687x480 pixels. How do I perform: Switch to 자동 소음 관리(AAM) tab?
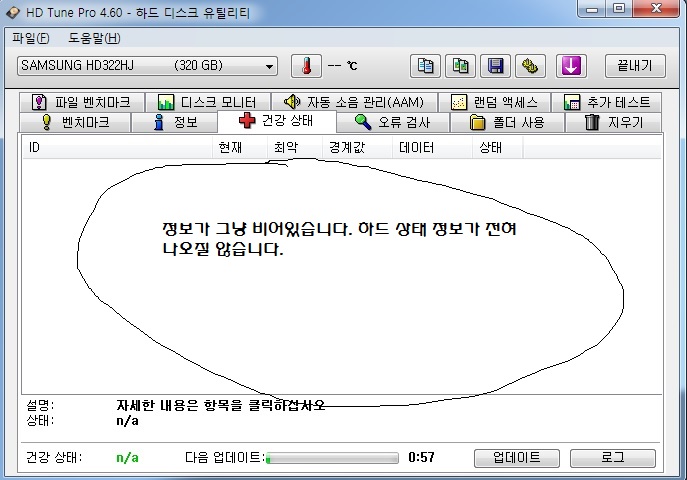[x=354, y=102]
